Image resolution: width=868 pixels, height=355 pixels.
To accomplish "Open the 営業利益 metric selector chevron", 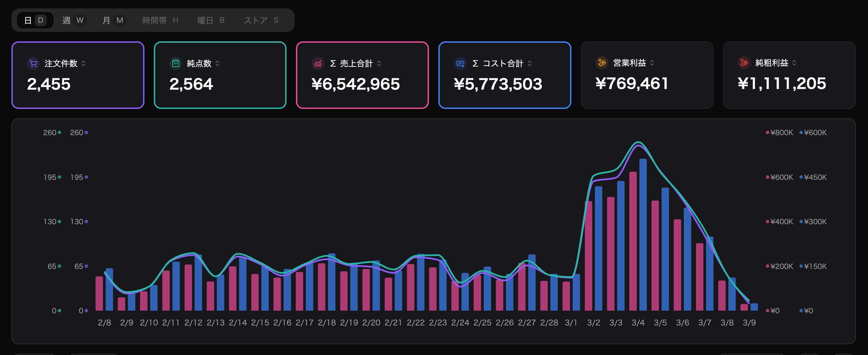I will coord(652,63).
